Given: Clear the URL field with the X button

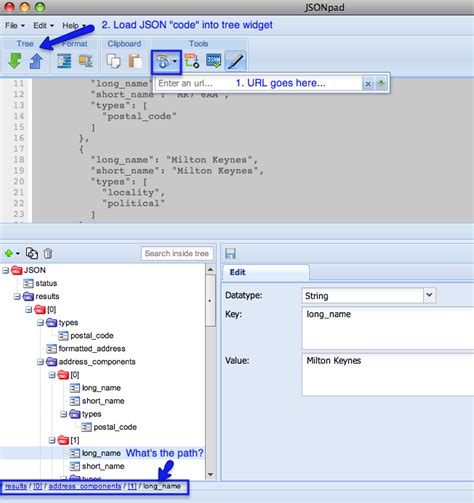Looking at the screenshot, I should (368, 84).
